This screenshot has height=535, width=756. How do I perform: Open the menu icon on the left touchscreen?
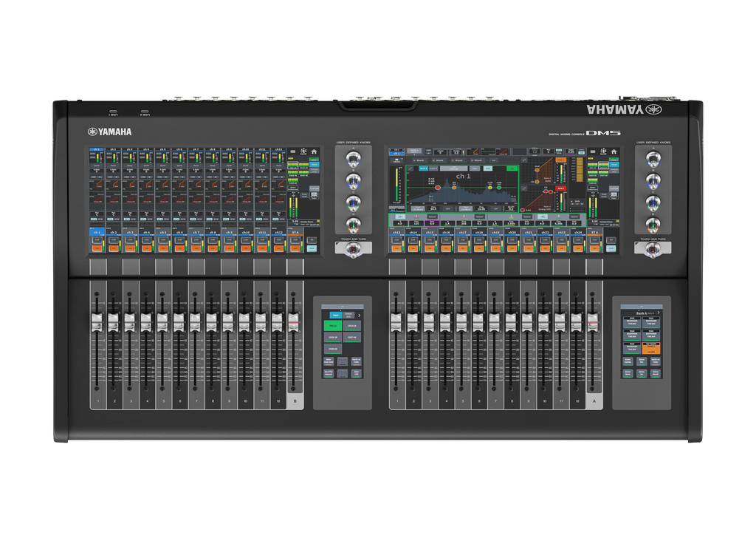292,151
